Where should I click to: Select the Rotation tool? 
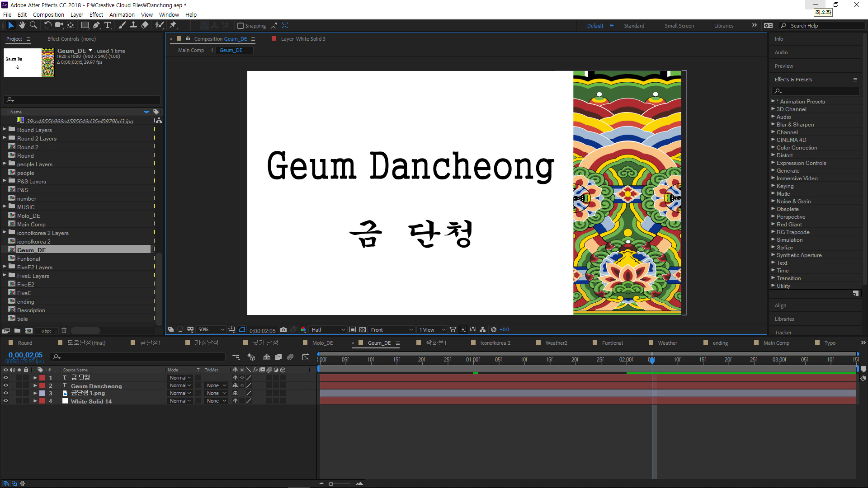(47, 25)
